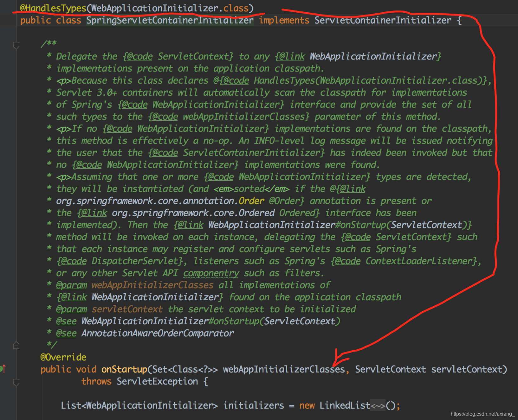Screen dimensions: 518x420
Task: Click the @Override annotation
Action: (63, 357)
